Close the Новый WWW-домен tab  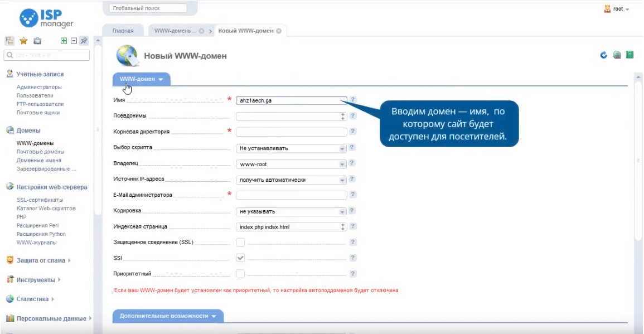279,31
